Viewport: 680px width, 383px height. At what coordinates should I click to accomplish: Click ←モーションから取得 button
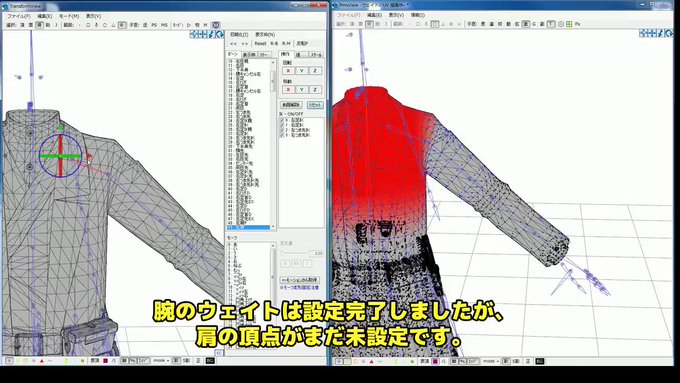point(300,280)
